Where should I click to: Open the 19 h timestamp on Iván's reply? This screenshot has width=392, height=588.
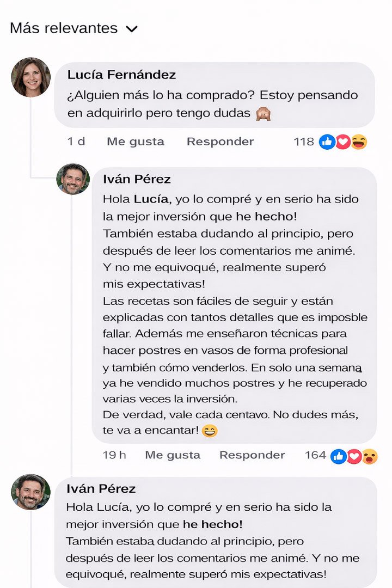coord(114,455)
